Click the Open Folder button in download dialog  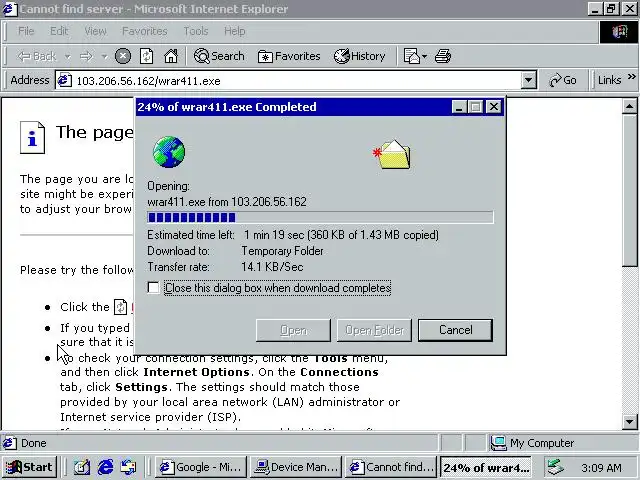(374, 330)
